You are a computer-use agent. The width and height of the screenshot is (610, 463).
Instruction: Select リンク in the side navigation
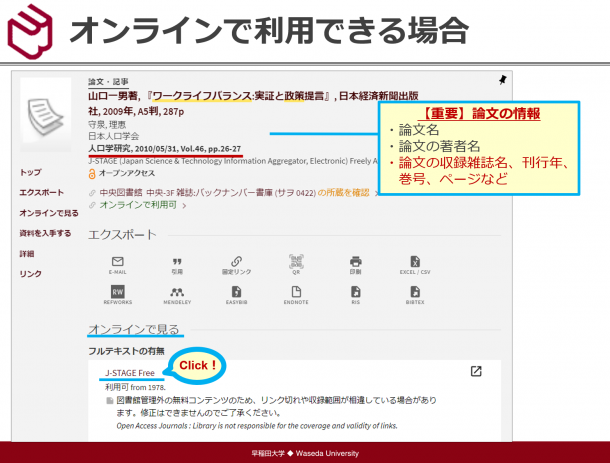click(x=30, y=274)
